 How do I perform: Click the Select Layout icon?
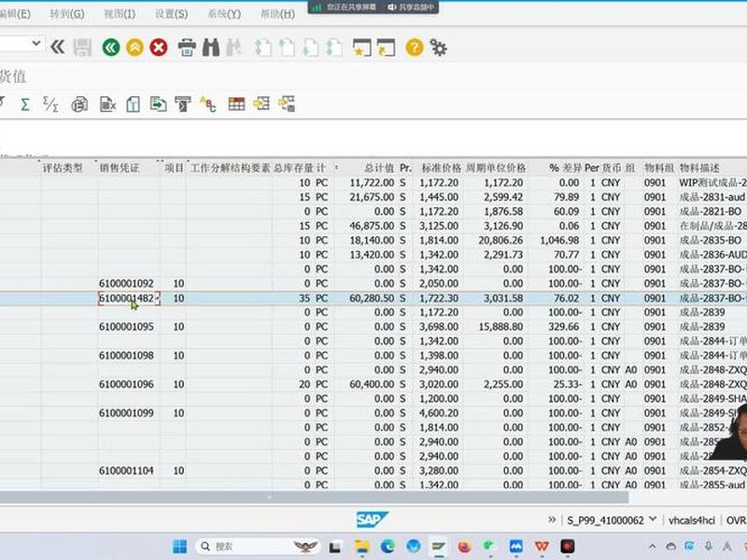pyautogui.click(x=261, y=104)
